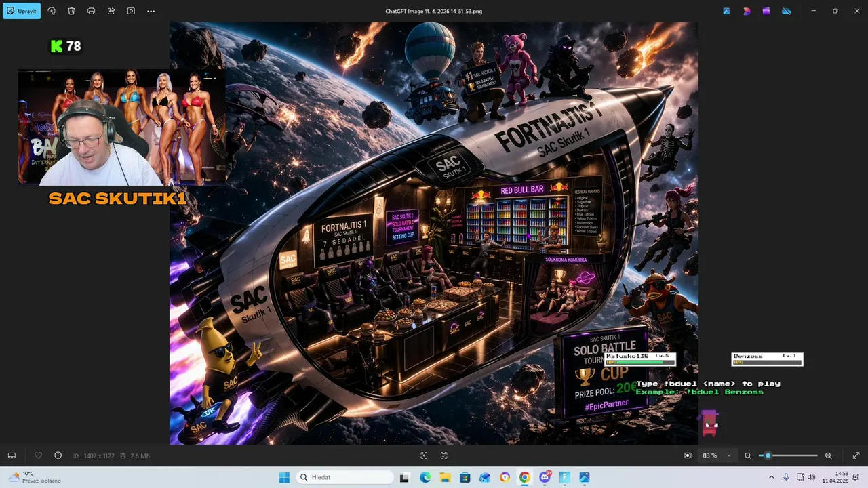Screen dimensions: 868x488
Task: Rotate the image with the rotate icon
Action: click(x=52, y=11)
